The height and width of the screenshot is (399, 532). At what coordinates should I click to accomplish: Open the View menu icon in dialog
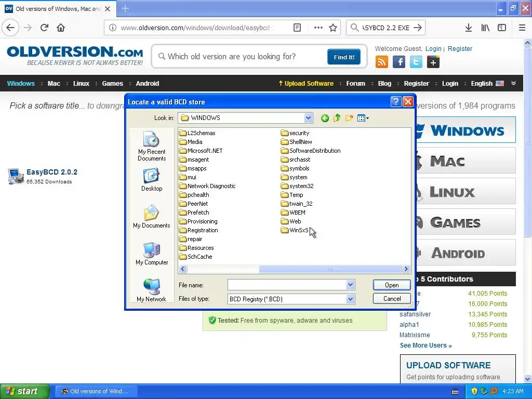click(x=363, y=118)
